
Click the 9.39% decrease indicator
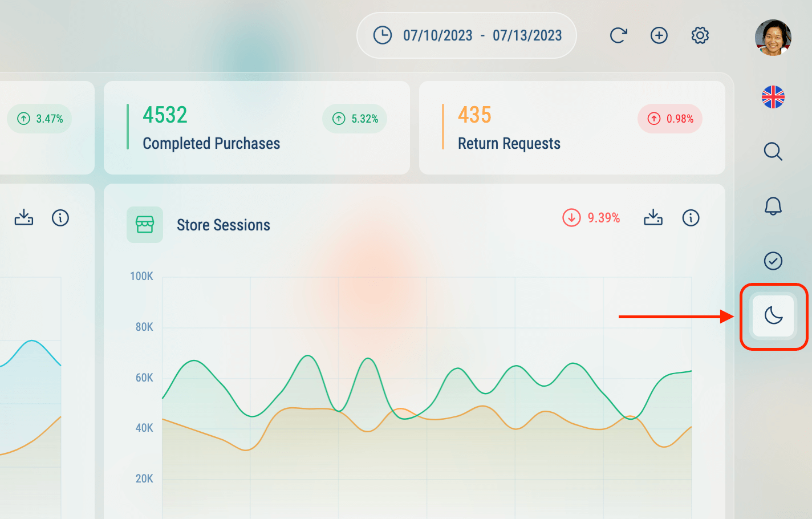click(x=591, y=217)
